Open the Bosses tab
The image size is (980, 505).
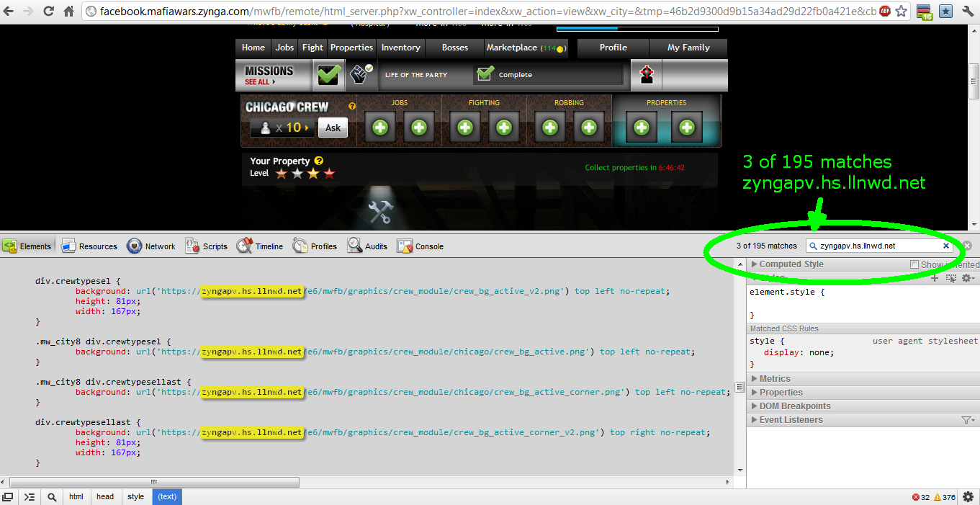coord(455,48)
